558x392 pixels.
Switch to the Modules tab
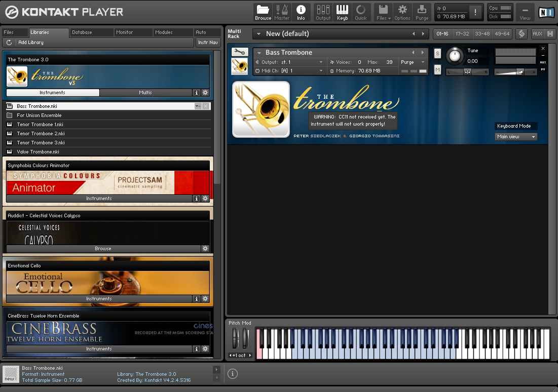[x=173, y=32]
